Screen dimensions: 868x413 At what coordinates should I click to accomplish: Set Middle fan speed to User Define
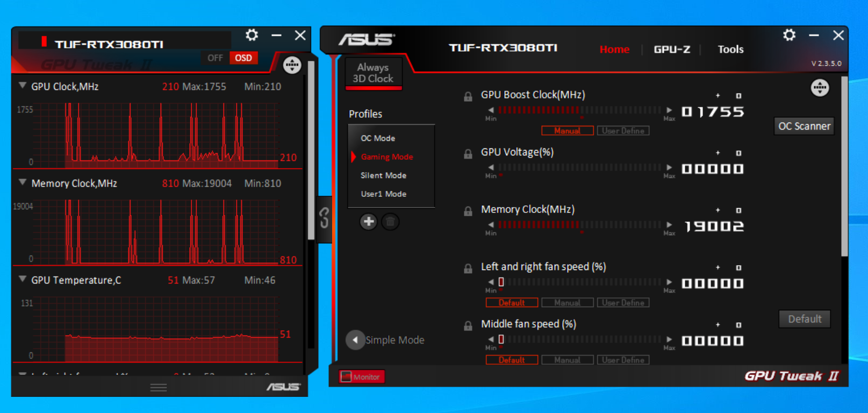tap(623, 360)
